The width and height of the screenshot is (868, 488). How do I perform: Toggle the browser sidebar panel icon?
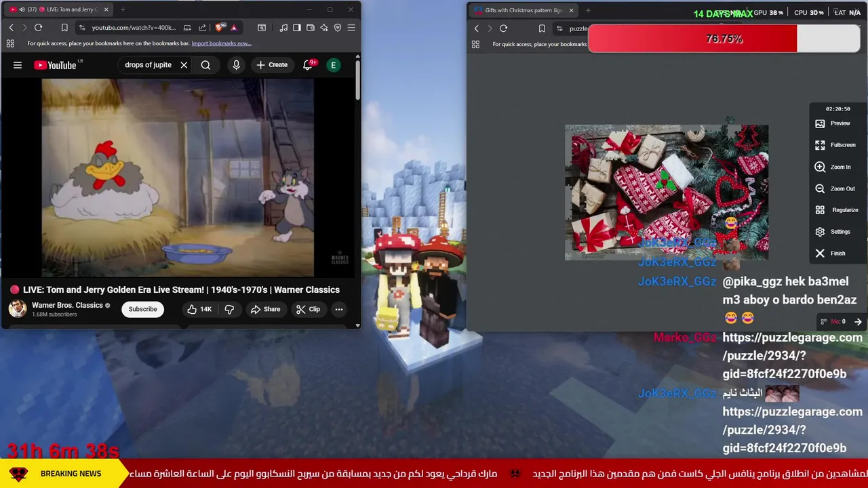[297, 28]
